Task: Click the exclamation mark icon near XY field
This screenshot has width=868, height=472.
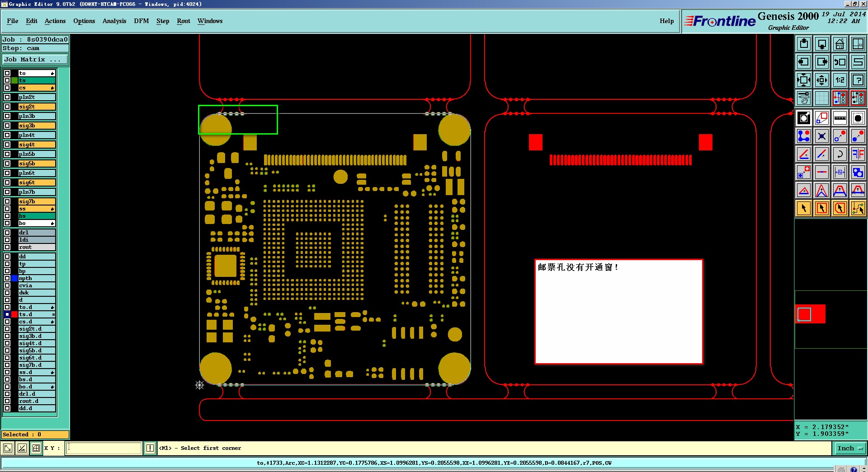Action: [x=150, y=448]
